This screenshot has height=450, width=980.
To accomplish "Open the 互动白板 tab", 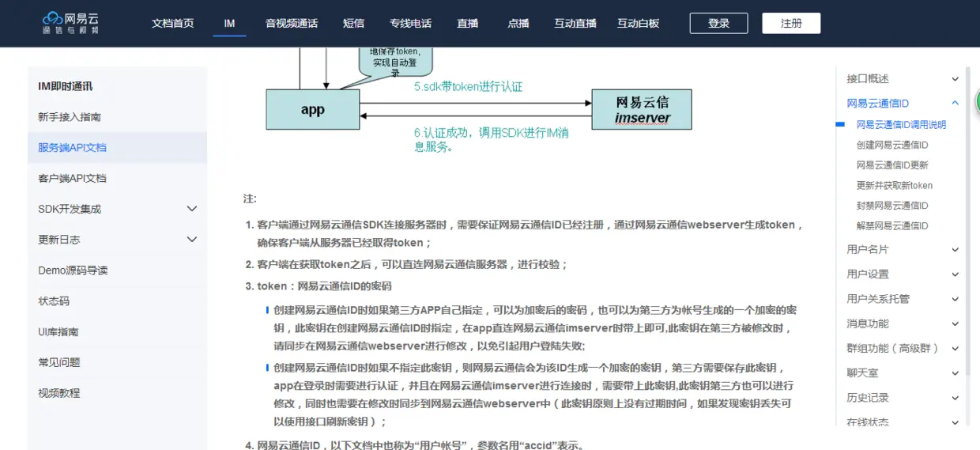I will pos(638,24).
